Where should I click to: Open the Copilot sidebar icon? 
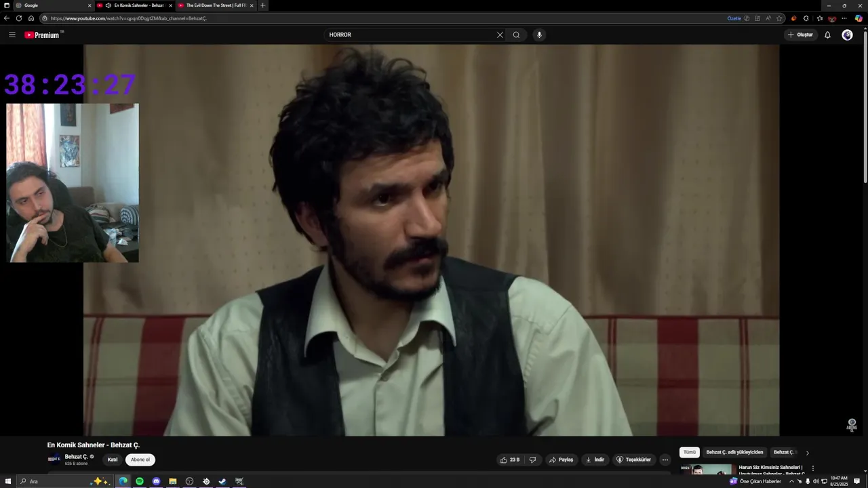click(x=859, y=18)
